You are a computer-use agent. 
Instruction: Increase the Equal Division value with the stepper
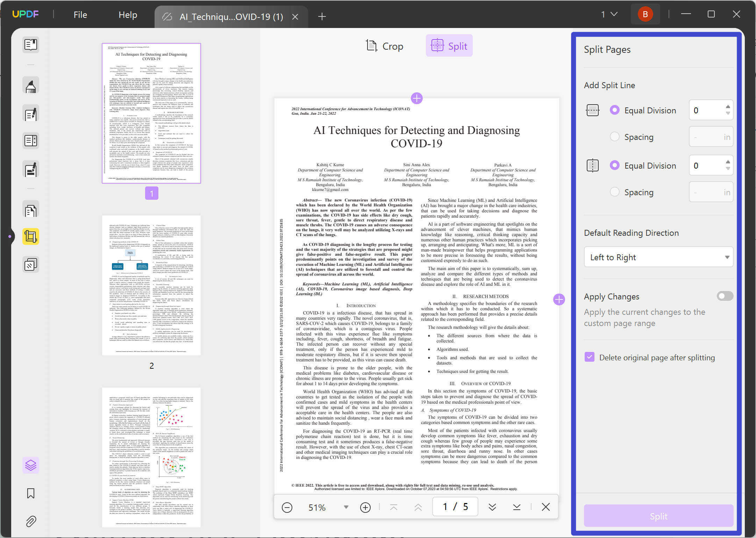[x=728, y=106]
